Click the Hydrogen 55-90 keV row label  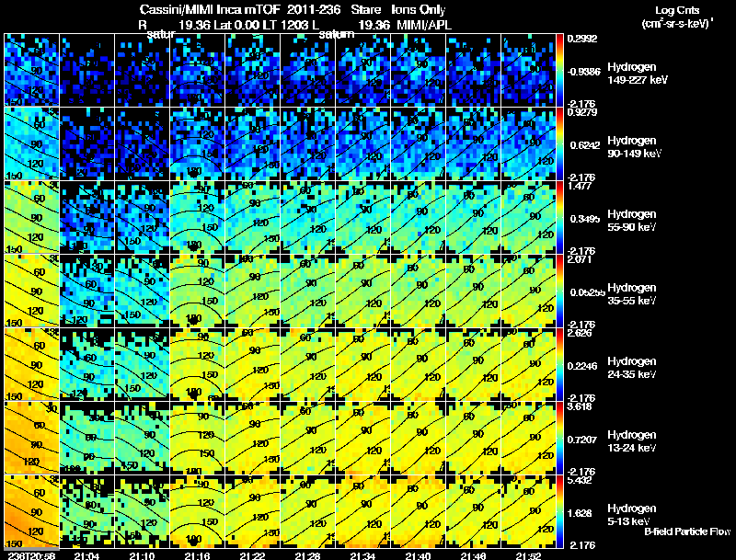632,221
